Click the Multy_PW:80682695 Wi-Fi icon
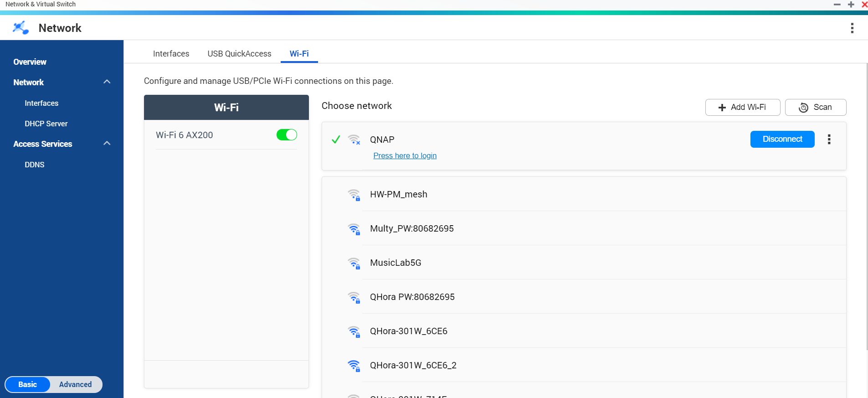868x398 pixels. pyautogui.click(x=354, y=229)
